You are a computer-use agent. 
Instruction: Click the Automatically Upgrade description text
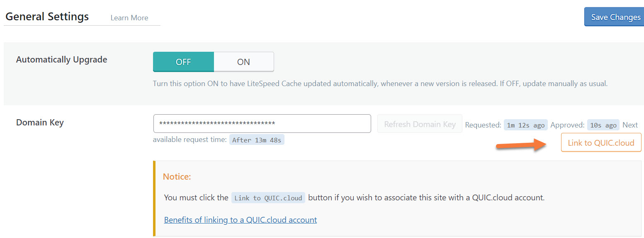click(380, 84)
